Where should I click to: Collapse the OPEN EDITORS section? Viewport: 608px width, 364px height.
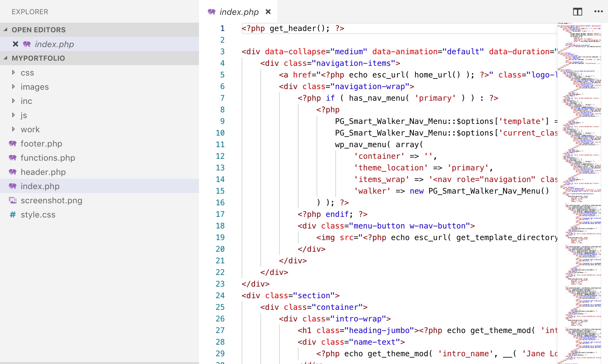(5, 29)
